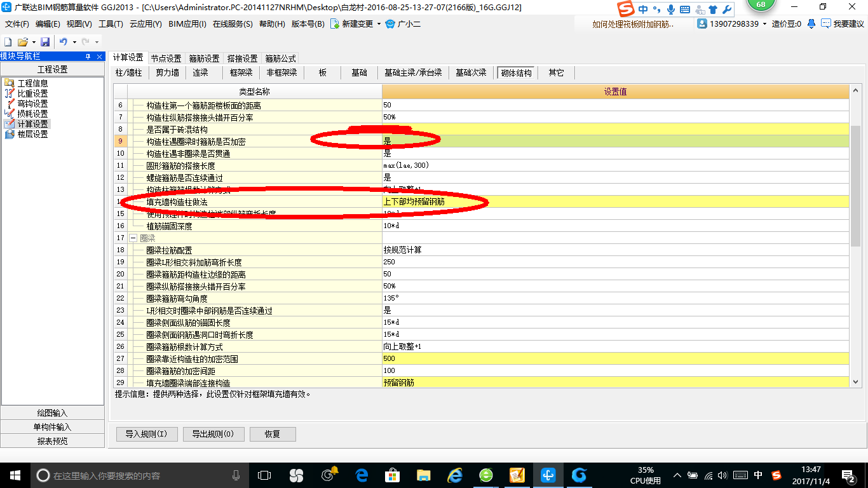Open the 新建变更 dropdown arrow
The width and height of the screenshot is (868, 488).
[x=379, y=24]
